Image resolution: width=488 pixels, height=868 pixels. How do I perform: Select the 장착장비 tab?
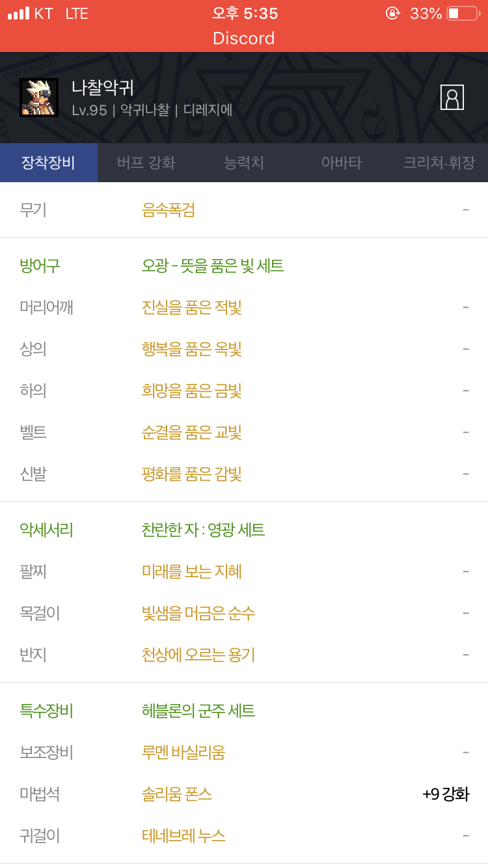pos(49,163)
